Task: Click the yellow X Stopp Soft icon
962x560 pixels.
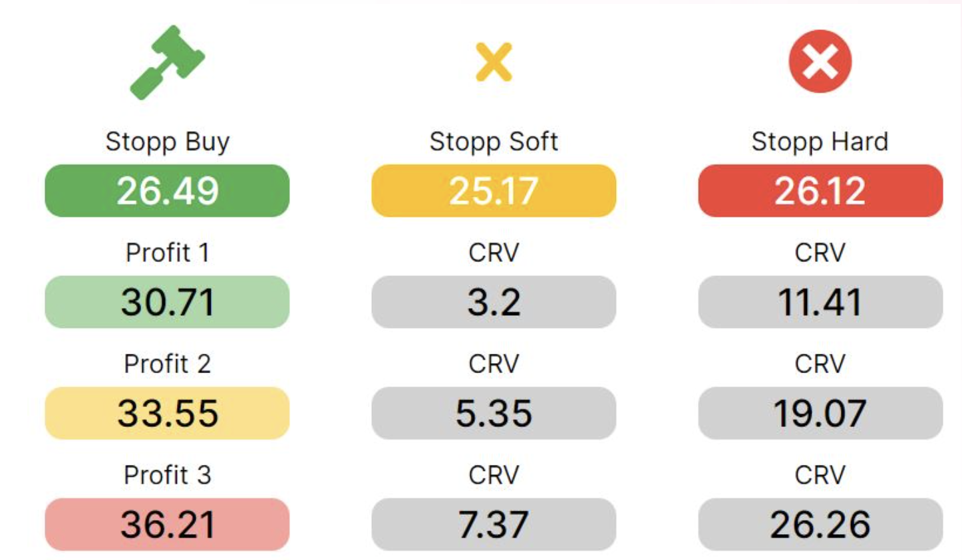Action: pyautogui.click(x=494, y=62)
